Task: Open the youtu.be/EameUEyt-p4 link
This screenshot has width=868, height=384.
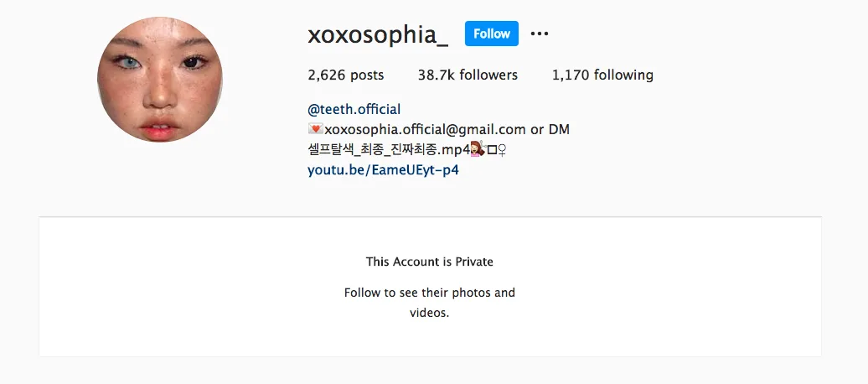Action: [x=383, y=169]
